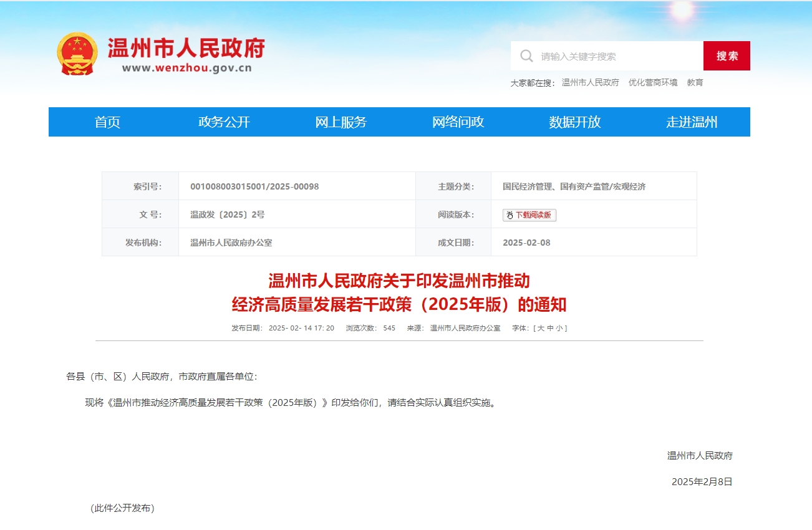Screen dimensions: 812x530
Task: Select the 教育 popular search link
Action: [x=695, y=83]
